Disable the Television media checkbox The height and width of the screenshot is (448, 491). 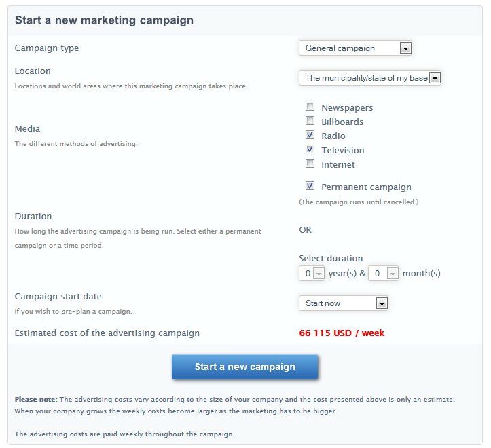click(310, 149)
